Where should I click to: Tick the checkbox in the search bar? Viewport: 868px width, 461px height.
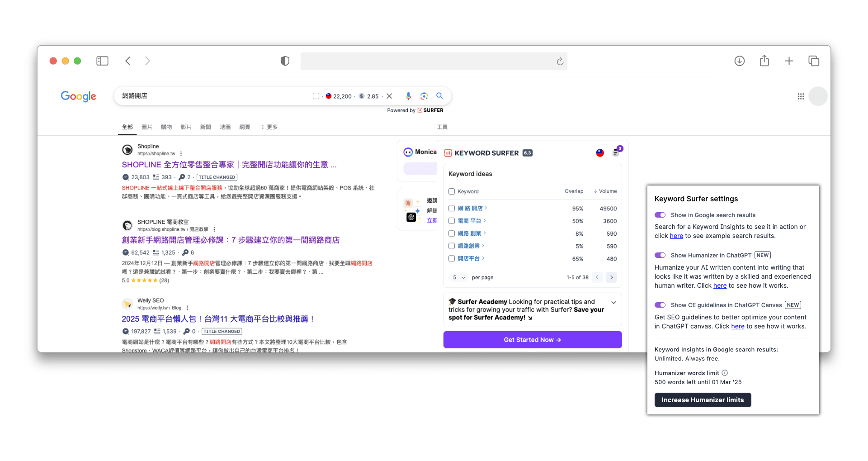[316, 96]
